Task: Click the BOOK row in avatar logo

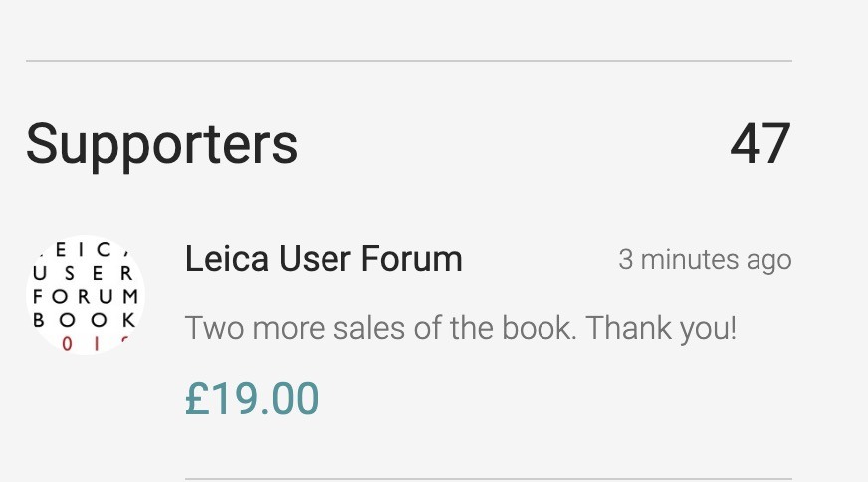Action: pyautogui.click(x=86, y=320)
